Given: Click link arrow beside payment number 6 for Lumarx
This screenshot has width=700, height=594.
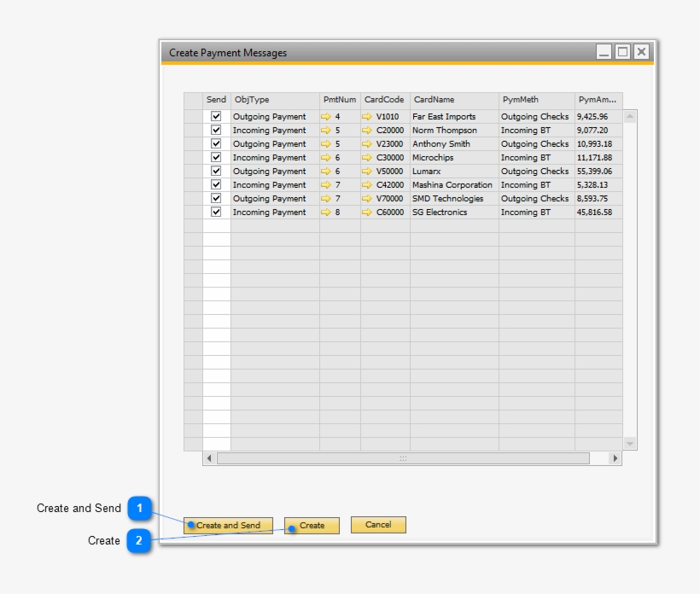Looking at the screenshot, I should click(x=325, y=171).
